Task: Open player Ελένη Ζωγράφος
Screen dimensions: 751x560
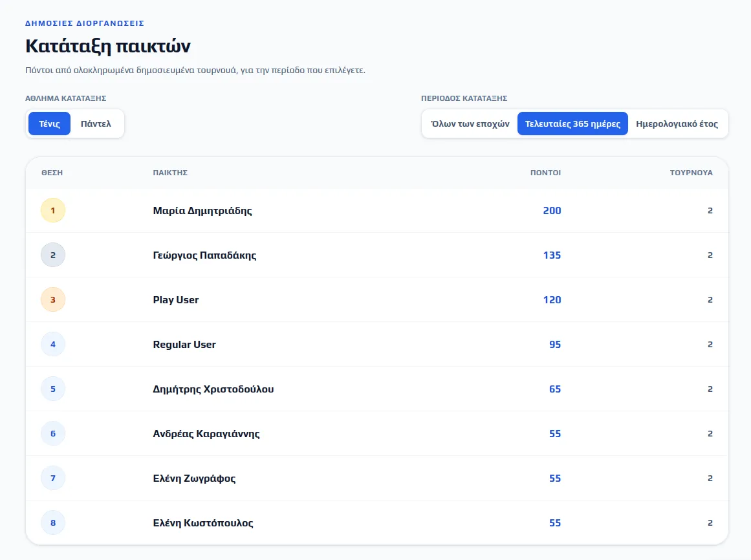Action: tap(194, 478)
